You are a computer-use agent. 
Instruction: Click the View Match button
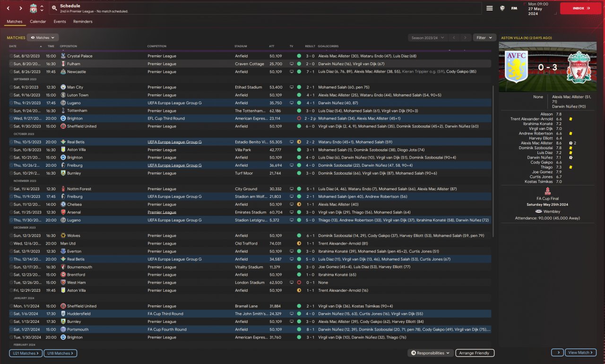click(580, 353)
